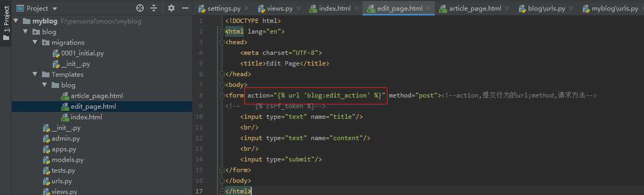Select 0001_initial.py in the tree
The width and height of the screenshot is (644, 195).
(82, 53)
